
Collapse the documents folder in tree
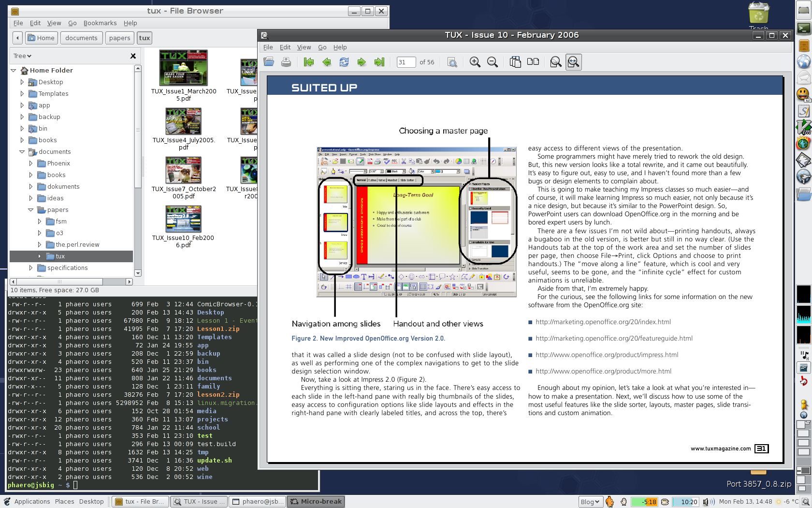[x=22, y=152]
